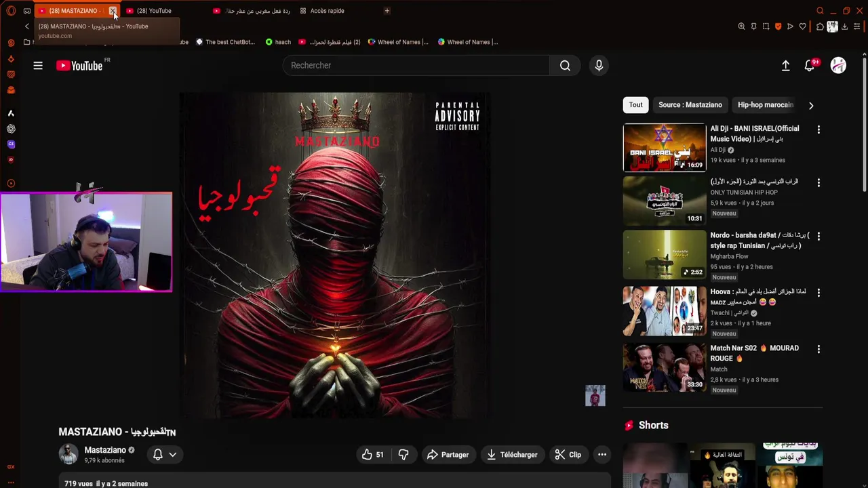Open the YouTube account avatar menu

838,65
